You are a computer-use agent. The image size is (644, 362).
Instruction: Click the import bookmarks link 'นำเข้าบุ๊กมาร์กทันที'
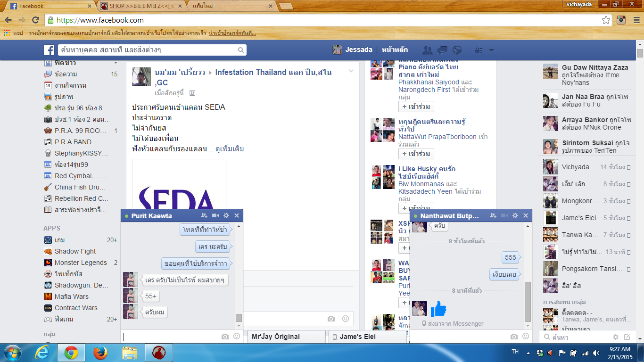(x=232, y=33)
